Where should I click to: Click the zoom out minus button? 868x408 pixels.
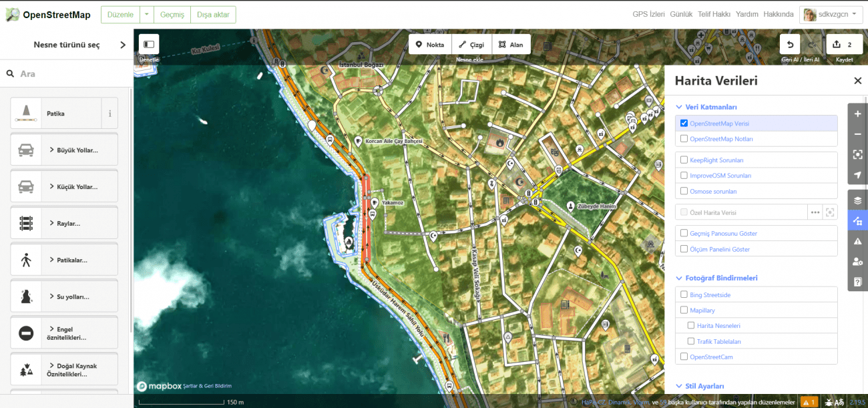(x=857, y=134)
